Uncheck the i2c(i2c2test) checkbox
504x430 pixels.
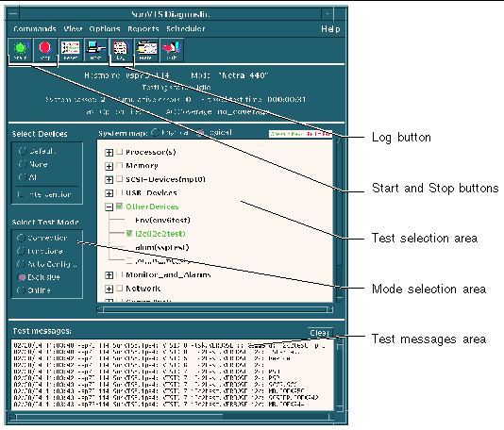(129, 233)
